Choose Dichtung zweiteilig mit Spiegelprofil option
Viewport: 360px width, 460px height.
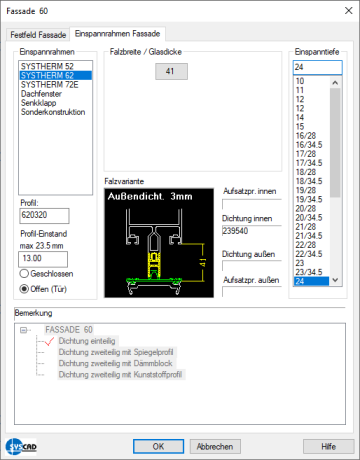[x=116, y=352]
